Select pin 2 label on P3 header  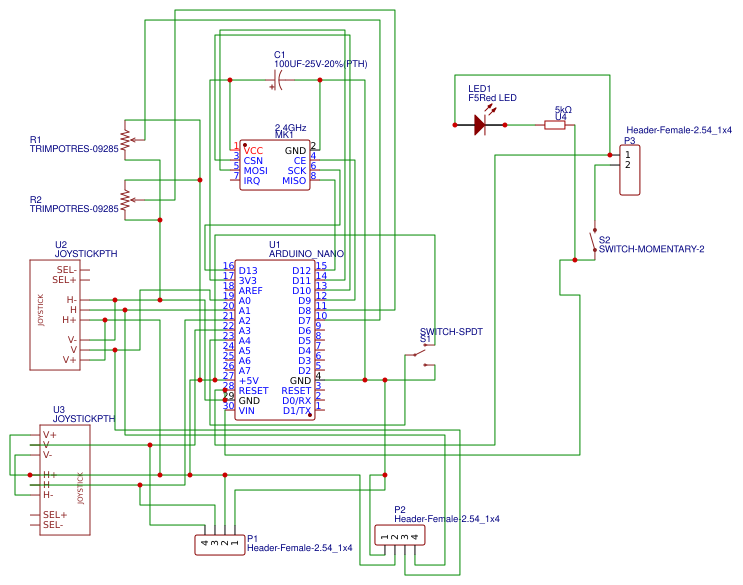point(628,165)
